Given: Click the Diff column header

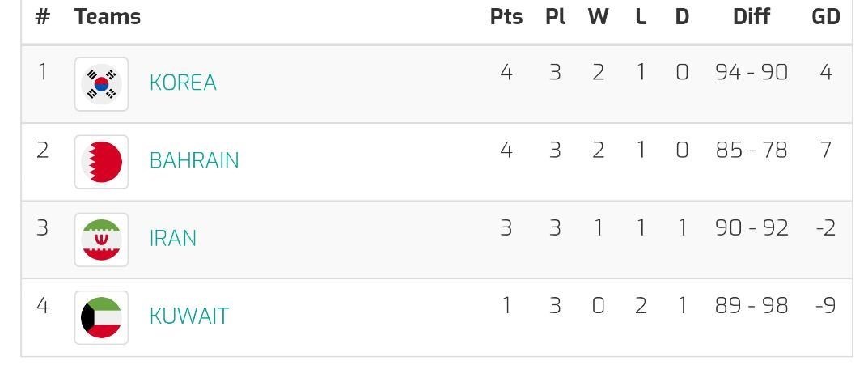Looking at the screenshot, I should tap(751, 17).
